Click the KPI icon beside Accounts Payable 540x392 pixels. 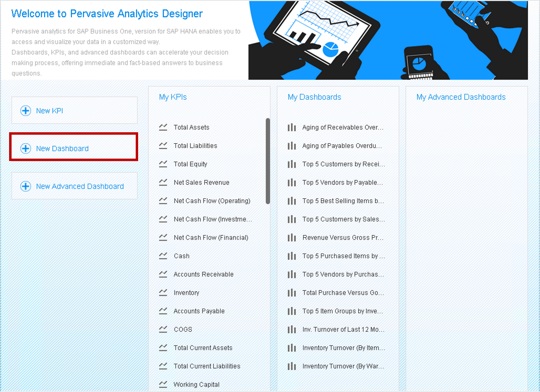pos(163,311)
